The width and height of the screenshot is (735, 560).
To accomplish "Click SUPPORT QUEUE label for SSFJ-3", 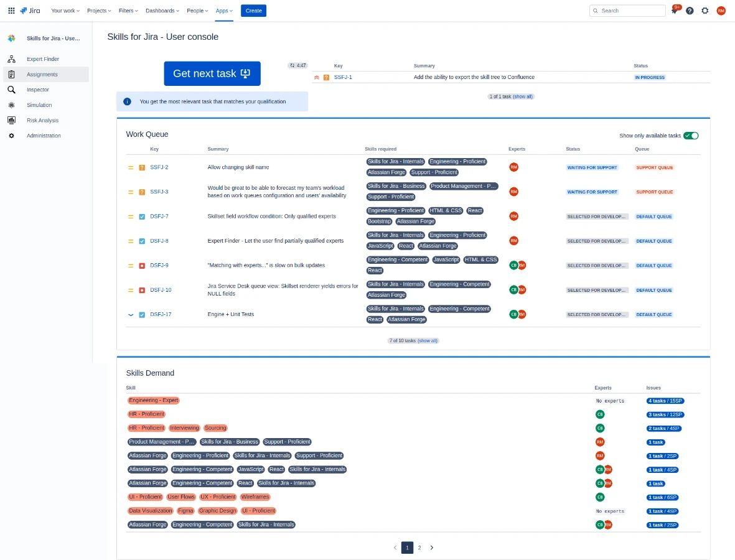I will point(654,192).
